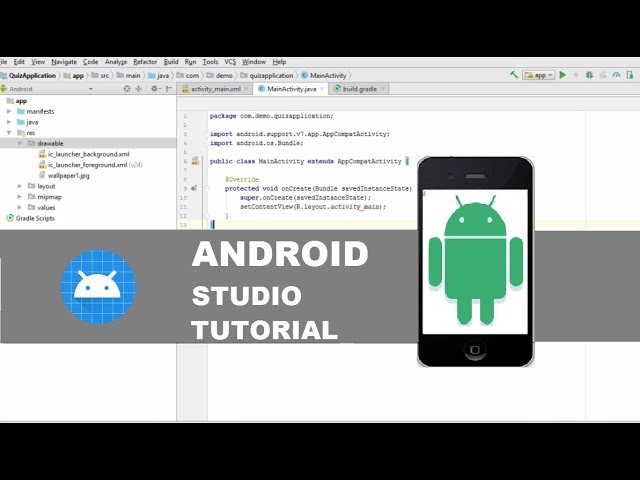Viewport: 640px width, 480px height.
Task: Open the Tools menu
Action: (x=210, y=62)
